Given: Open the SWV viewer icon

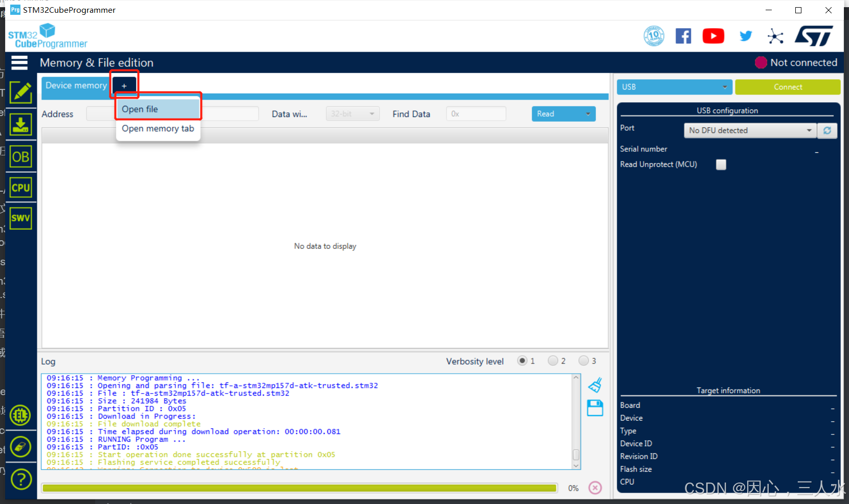Looking at the screenshot, I should tap(21, 218).
